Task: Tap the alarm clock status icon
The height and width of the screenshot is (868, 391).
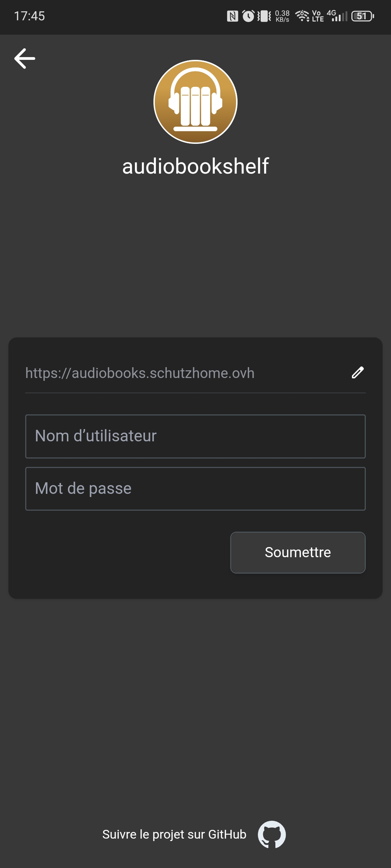Action: pos(248,16)
